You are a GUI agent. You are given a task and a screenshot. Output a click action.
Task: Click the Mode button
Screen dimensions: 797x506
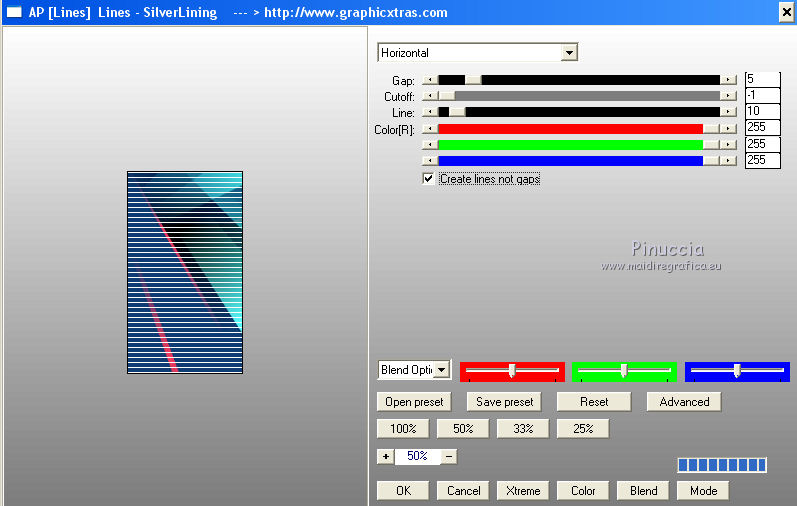703,491
